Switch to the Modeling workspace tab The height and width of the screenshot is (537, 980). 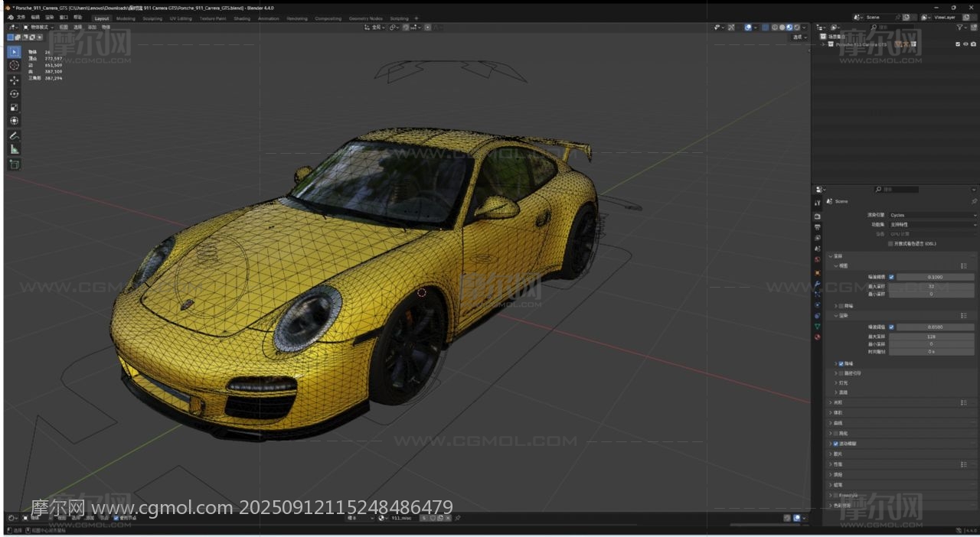coord(126,18)
